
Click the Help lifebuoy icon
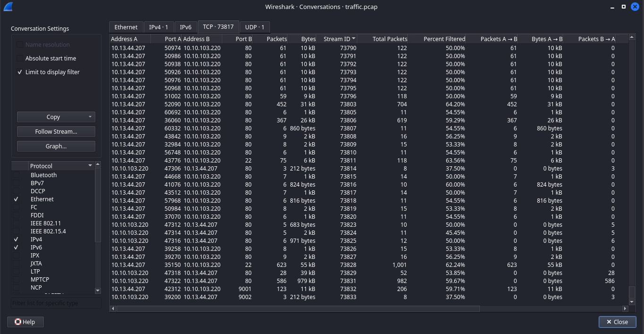18,322
